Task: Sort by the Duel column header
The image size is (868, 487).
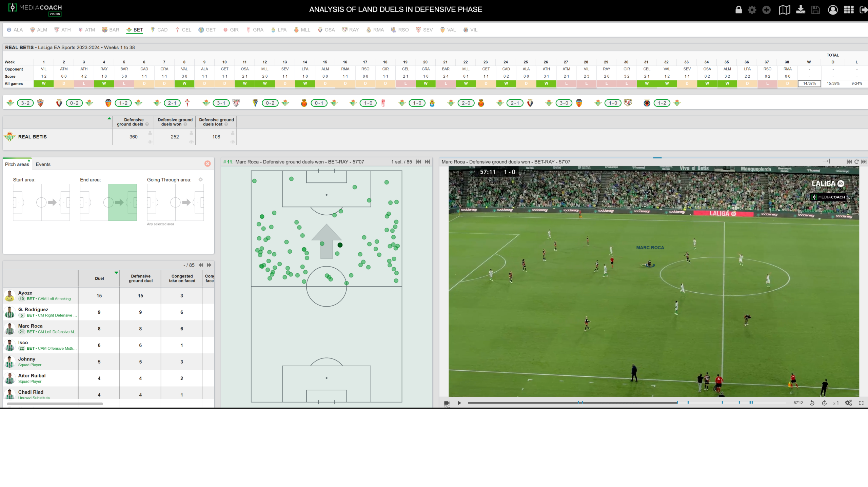Action: (x=99, y=278)
